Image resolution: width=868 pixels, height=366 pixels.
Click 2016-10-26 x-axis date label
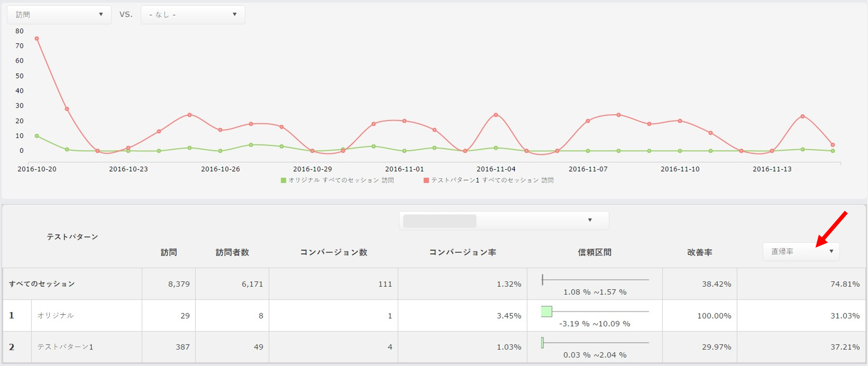pyautogui.click(x=220, y=169)
